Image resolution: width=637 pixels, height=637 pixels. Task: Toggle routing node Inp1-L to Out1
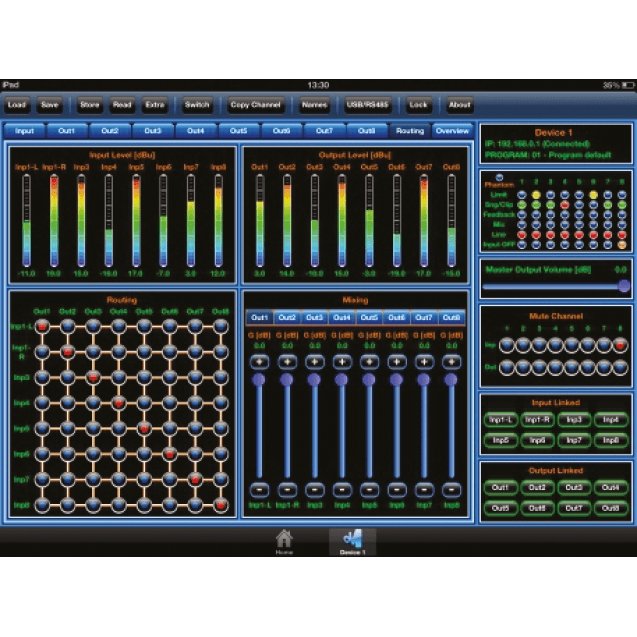(43, 326)
